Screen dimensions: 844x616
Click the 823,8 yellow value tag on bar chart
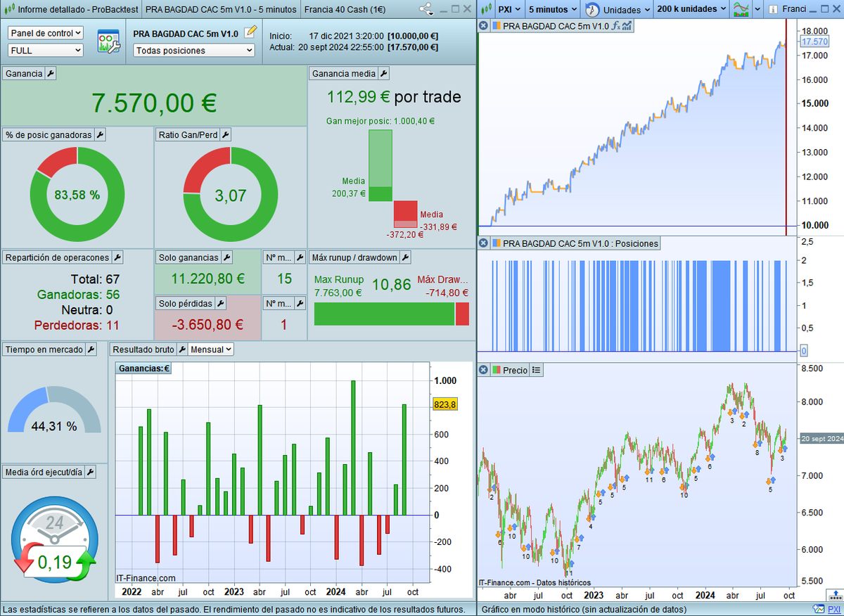coord(445,404)
